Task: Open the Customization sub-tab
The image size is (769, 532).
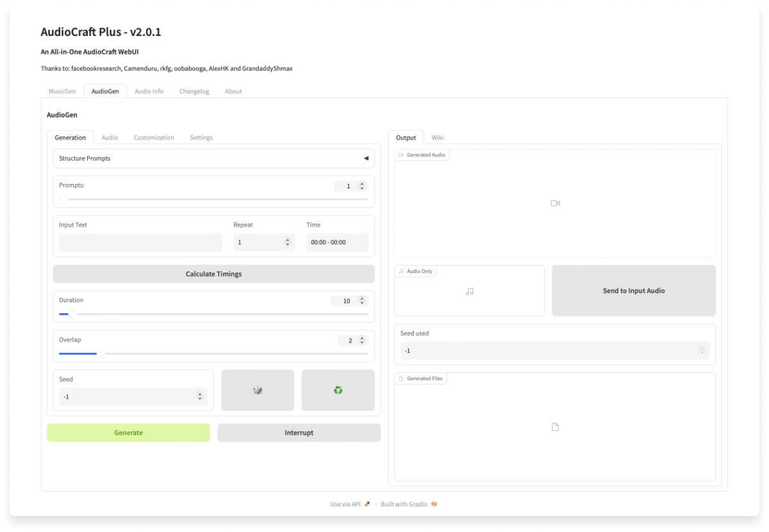Action: [154, 137]
